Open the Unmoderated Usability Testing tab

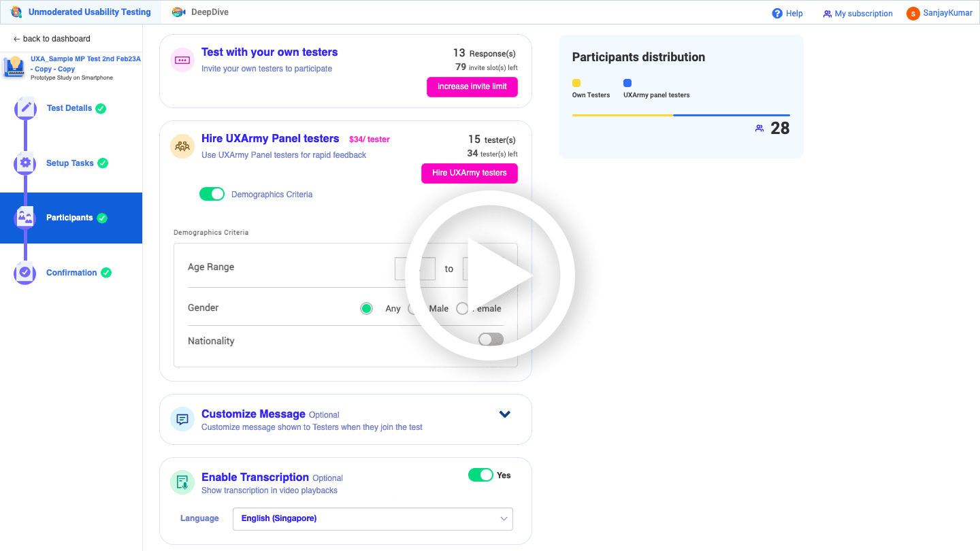point(81,12)
